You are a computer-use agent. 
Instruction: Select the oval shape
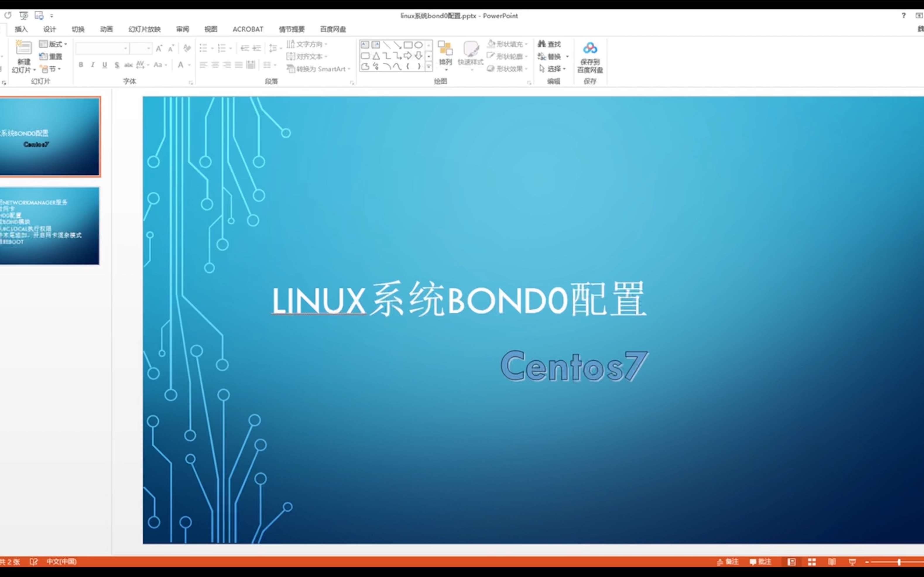click(419, 45)
